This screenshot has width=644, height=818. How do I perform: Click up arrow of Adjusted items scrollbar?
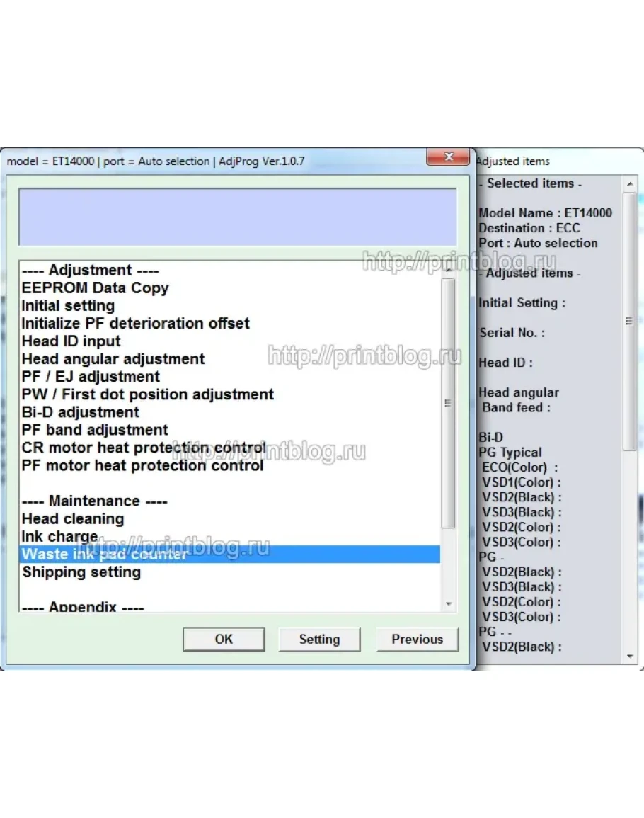tap(630, 185)
